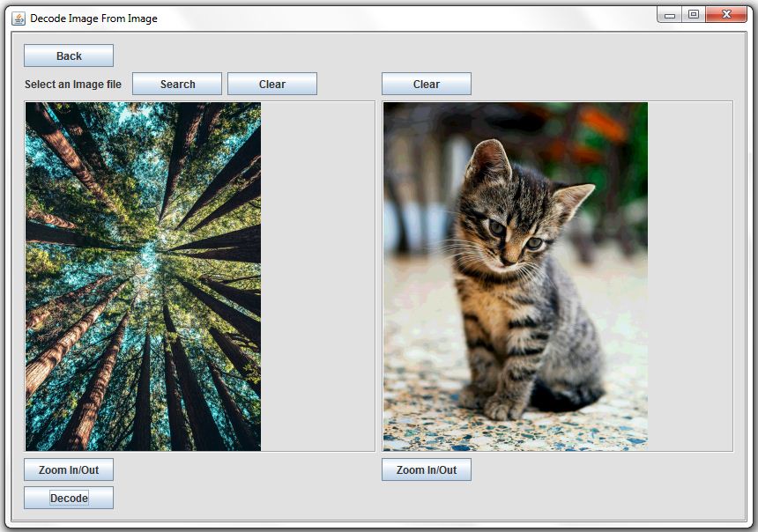Clear the decoded kitten image
758x532 pixels.
426,84
